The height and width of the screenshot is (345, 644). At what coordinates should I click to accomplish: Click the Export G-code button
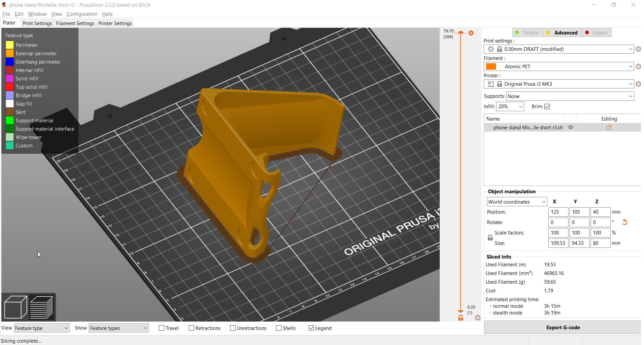[x=562, y=328]
